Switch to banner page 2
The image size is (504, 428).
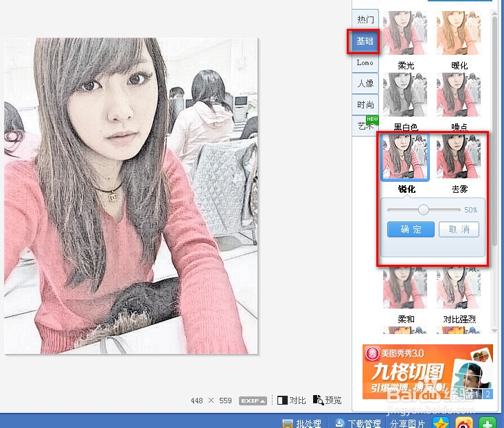(488, 394)
